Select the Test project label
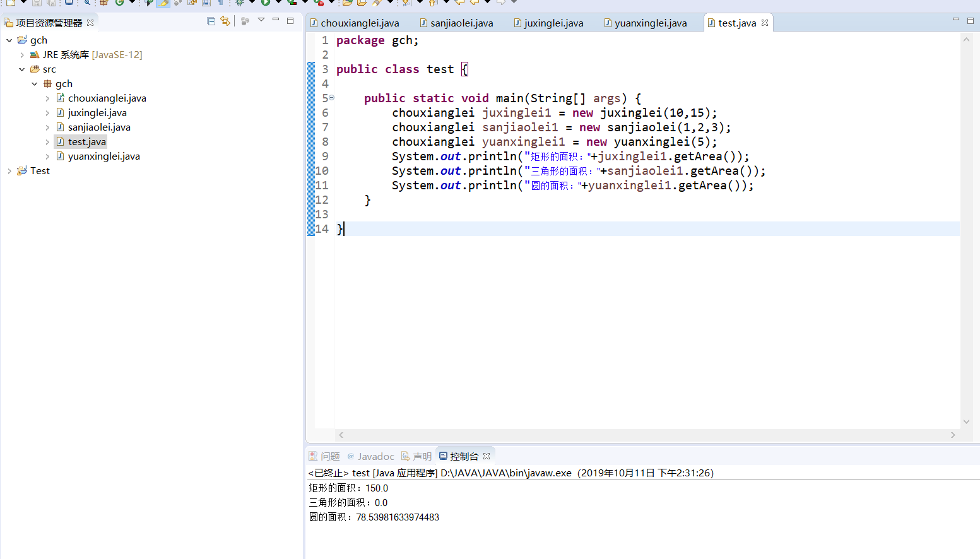The width and height of the screenshot is (980, 559). coord(40,171)
